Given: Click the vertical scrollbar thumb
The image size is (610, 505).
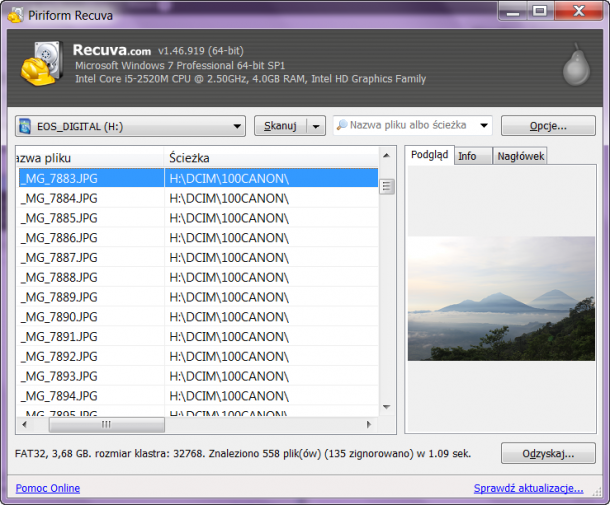Looking at the screenshot, I should (386, 187).
